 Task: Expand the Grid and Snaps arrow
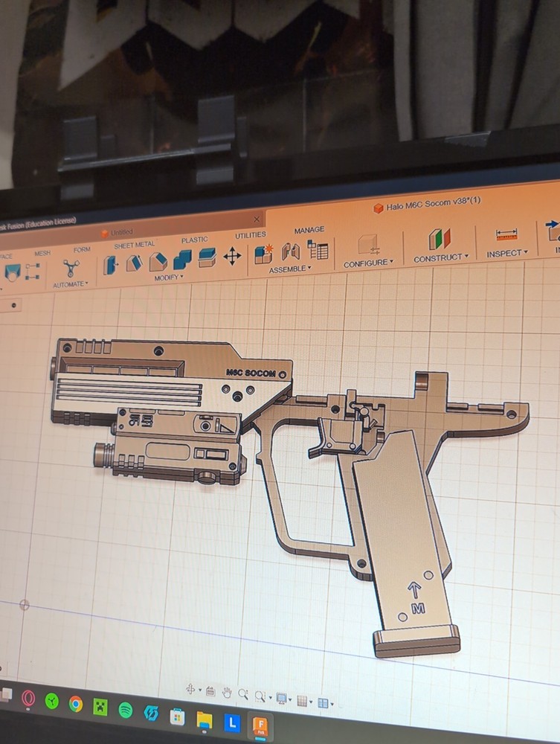311,702
